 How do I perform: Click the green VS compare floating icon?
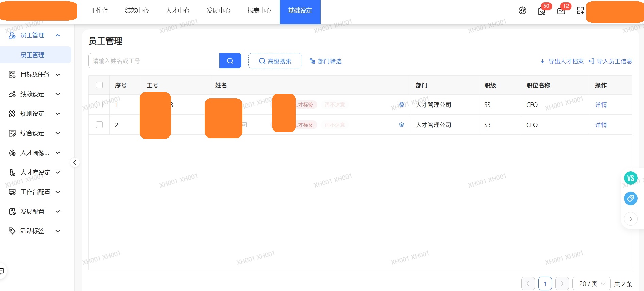[x=630, y=178]
